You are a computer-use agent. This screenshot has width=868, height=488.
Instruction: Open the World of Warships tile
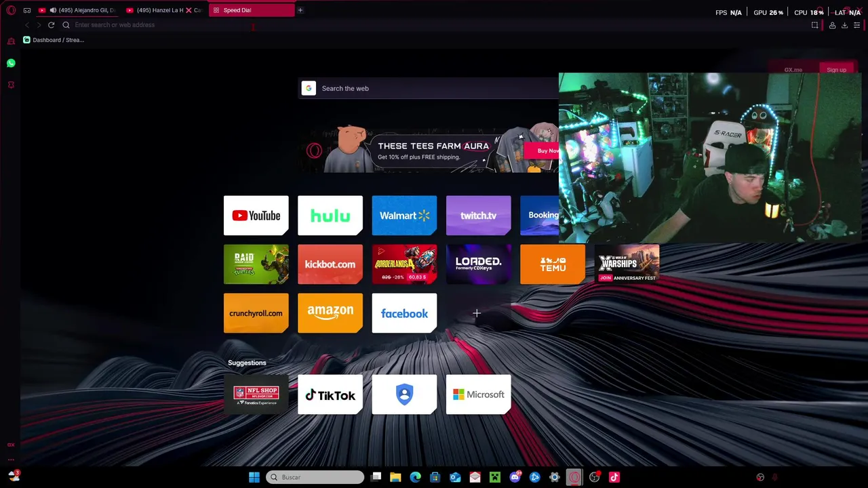pos(627,264)
